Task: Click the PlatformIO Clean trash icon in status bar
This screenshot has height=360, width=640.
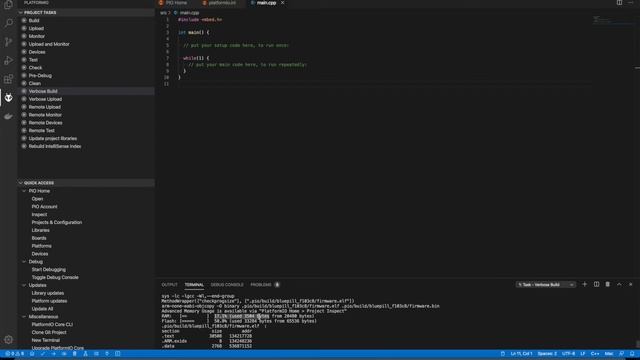Action: click(x=75, y=354)
